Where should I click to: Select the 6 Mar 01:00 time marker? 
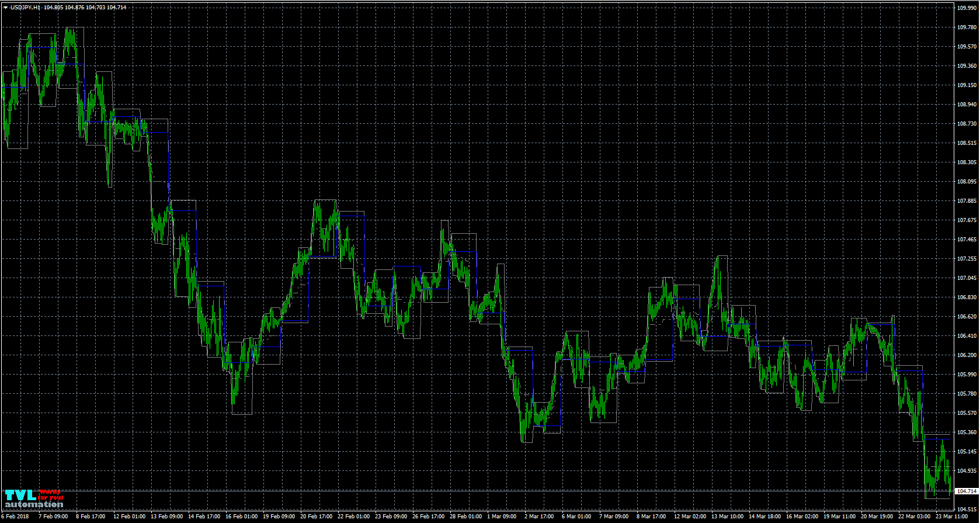point(576,517)
